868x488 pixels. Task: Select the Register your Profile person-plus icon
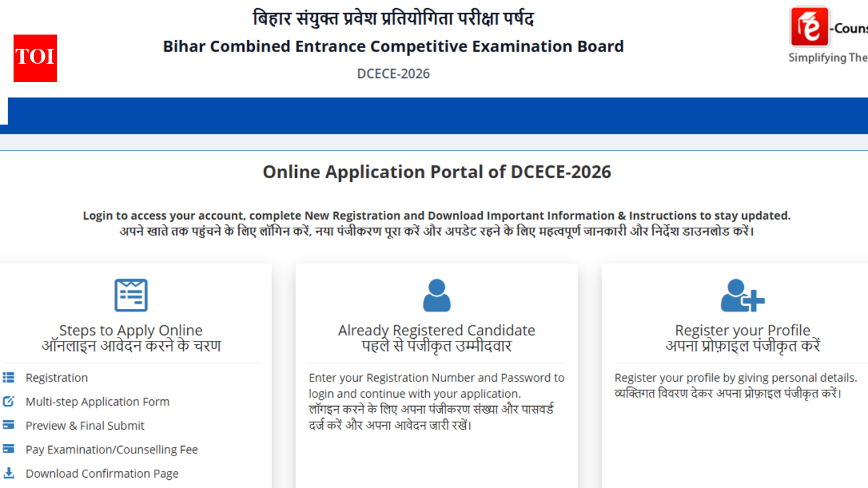(x=743, y=296)
